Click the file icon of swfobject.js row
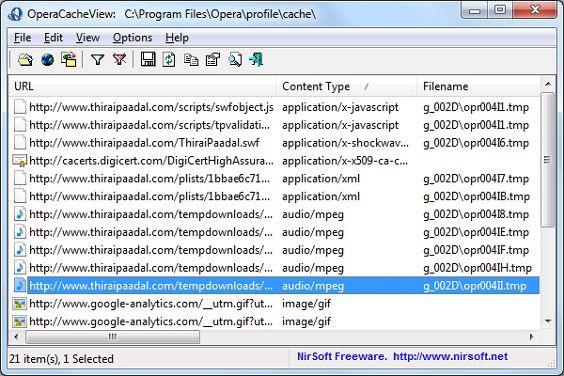564x376 pixels. click(x=20, y=107)
